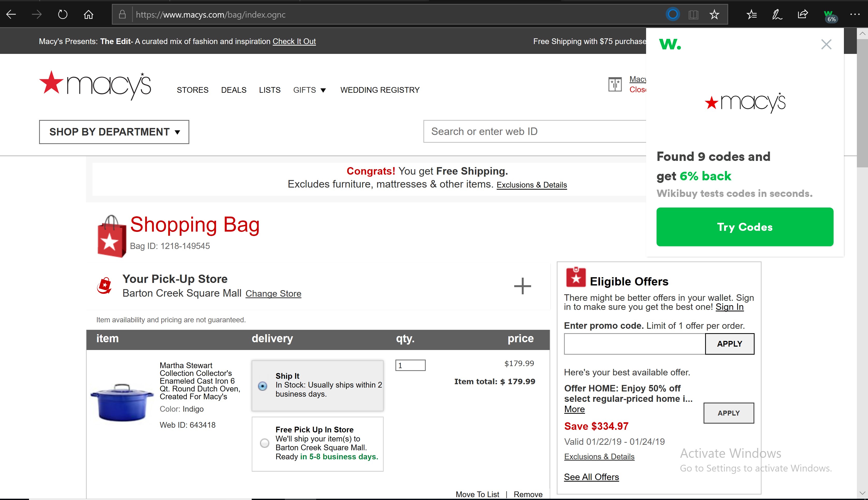
Task: Click the Macy's logo in header
Action: (x=95, y=85)
